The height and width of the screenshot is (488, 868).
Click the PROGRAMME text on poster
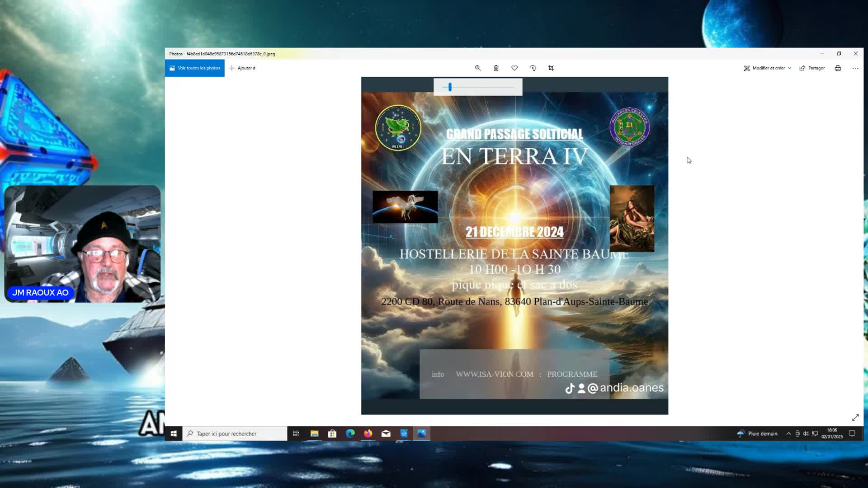[572, 374]
